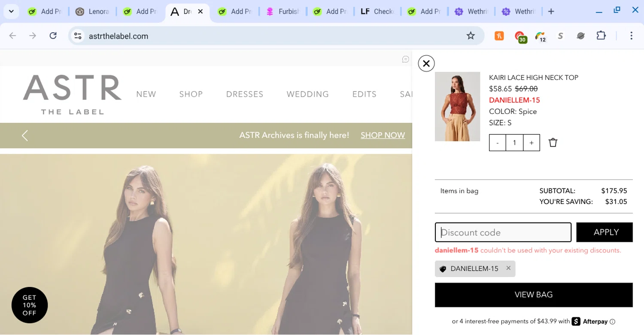Switch to the last Wethrift tab

519,12
